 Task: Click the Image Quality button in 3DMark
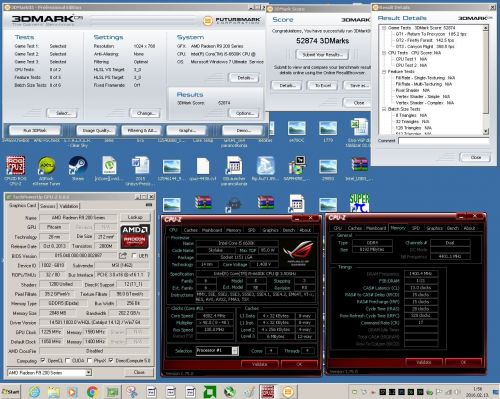(96, 130)
